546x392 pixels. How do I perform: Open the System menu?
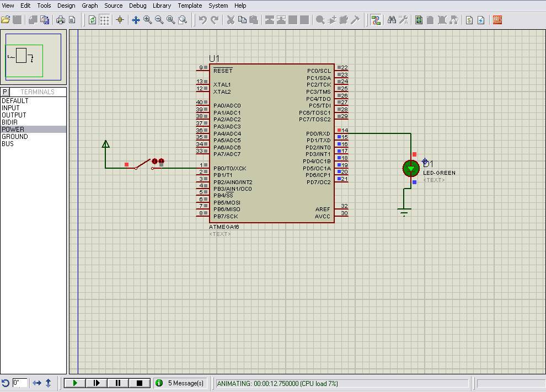pyautogui.click(x=218, y=6)
